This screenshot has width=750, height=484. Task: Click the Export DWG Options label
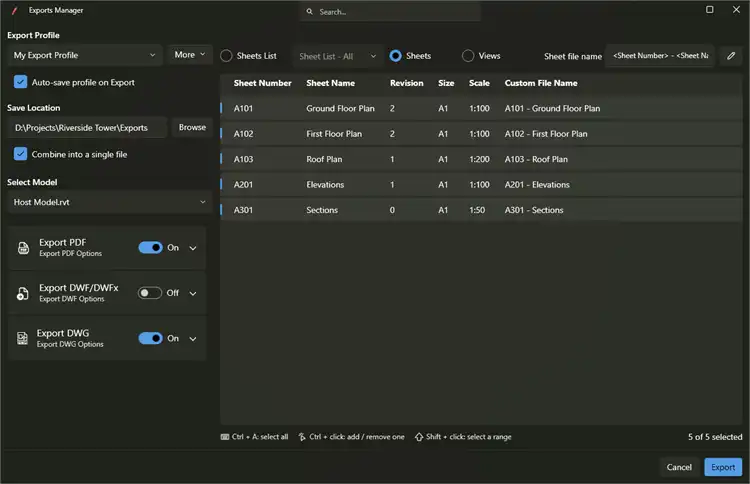click(x=70, y=344)
